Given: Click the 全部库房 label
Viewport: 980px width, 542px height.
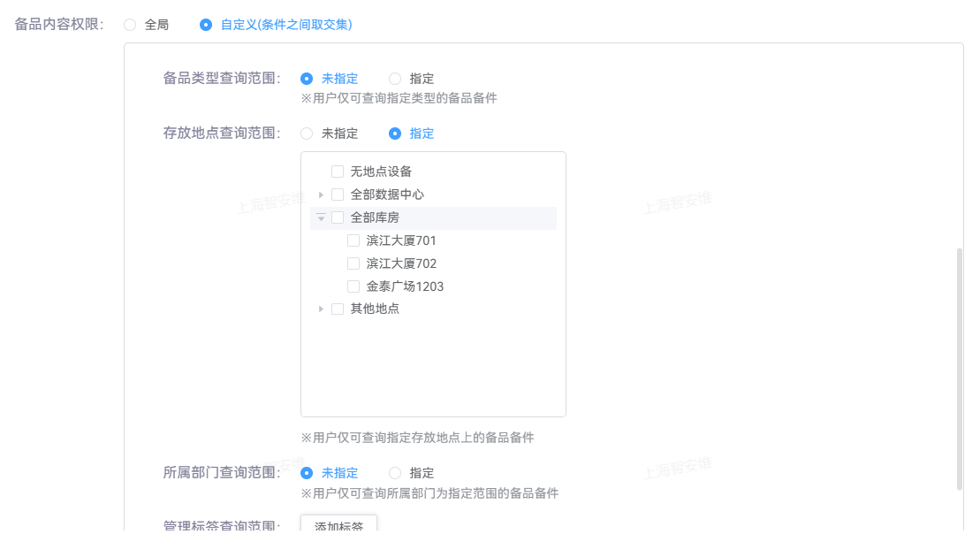Looking at the screenshot, I should point(375,218).
